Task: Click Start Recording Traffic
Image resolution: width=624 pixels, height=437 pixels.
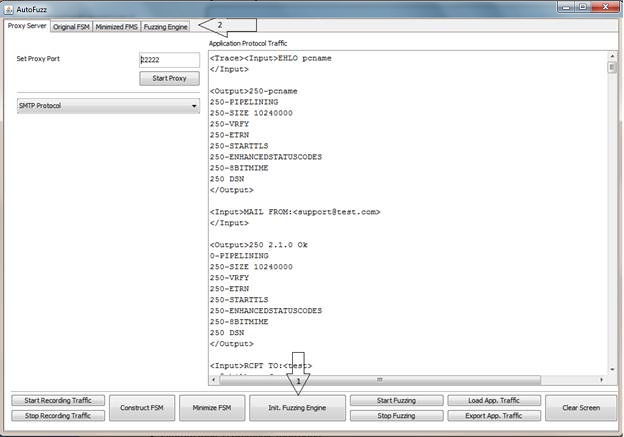Action: click(58, 400)
